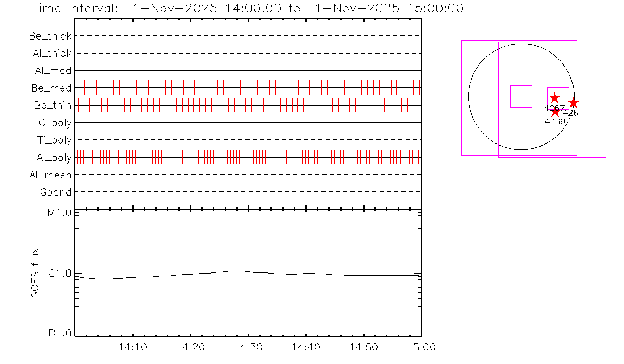Click the Be_med filter label

(x=51, y=88)
